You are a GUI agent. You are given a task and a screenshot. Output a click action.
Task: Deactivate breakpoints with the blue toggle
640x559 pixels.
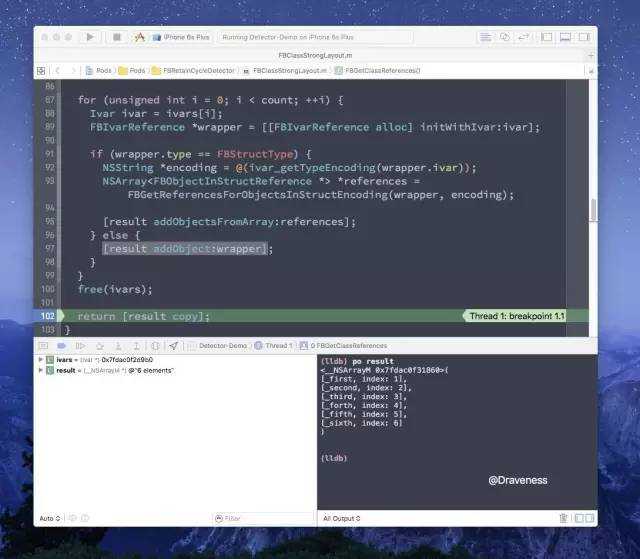click(x=62, y=346)
